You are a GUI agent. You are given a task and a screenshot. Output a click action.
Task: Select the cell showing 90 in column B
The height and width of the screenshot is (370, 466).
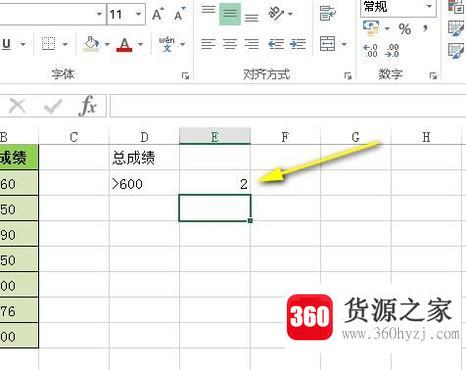click(x=19, y=234)
